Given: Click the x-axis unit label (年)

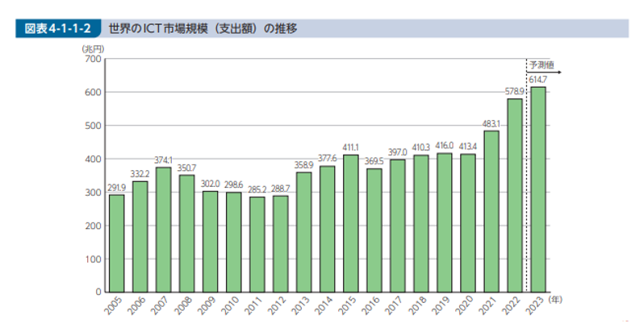Looking at the screenshot, I should tap(554, 300).
